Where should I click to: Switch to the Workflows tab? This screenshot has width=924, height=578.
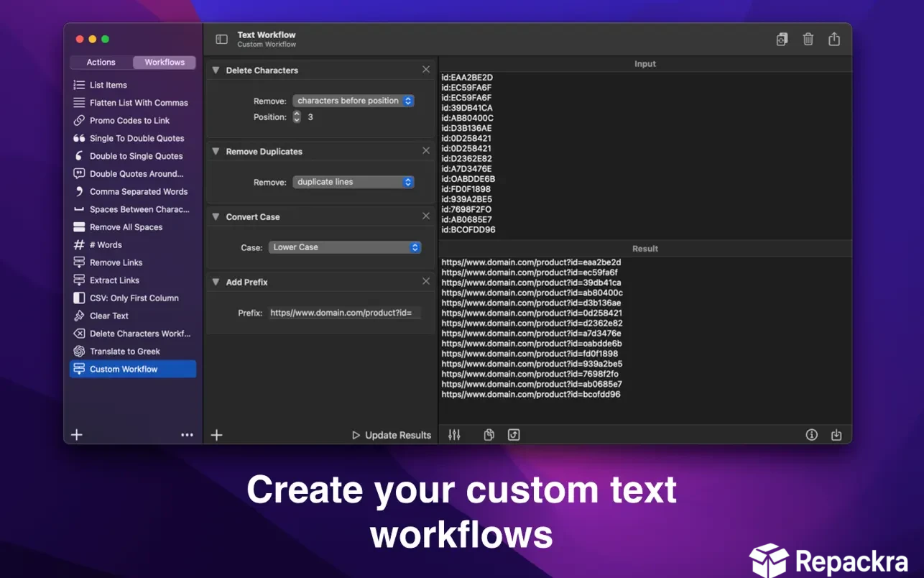click(165, 63)
